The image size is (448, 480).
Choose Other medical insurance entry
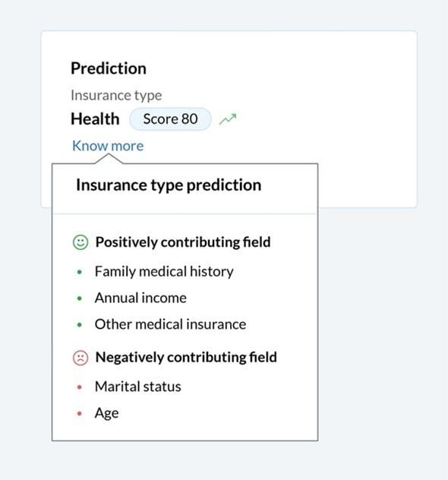coord(170,324)
